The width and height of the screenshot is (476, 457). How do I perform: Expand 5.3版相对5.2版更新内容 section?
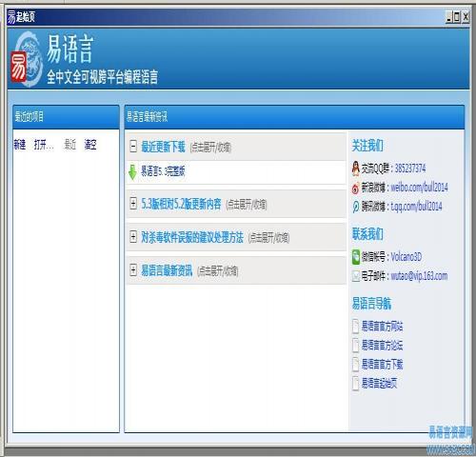133,203
